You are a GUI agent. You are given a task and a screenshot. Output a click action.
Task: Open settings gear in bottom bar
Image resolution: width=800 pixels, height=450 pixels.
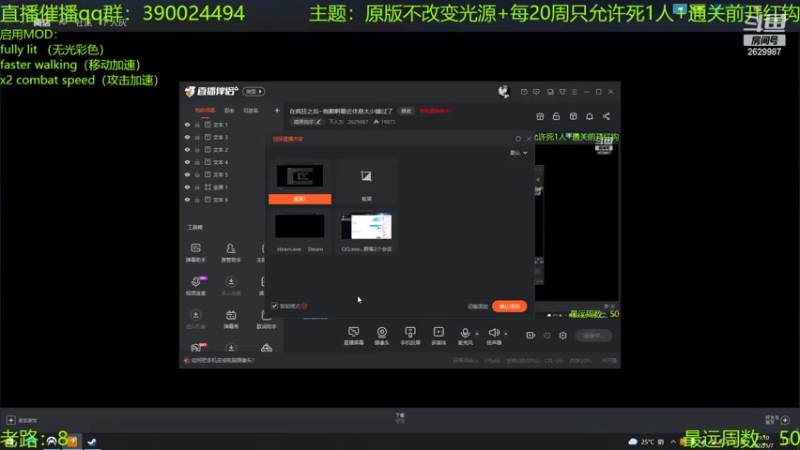coord(563,335)
